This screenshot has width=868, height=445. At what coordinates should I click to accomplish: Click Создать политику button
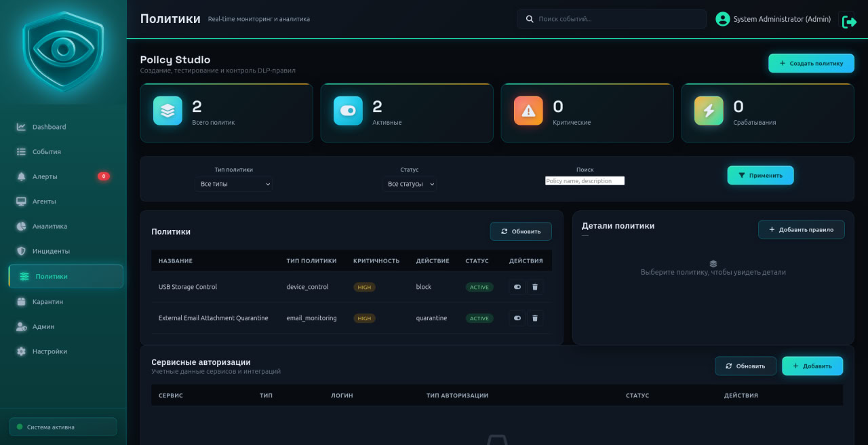point(811,63)
